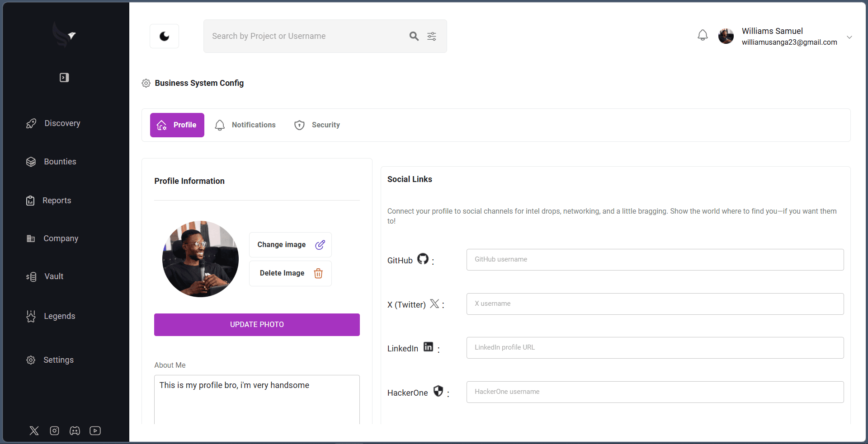Click the Settings gear icon in sidebar
868x444 pixels.
pyautogui.click(x=31, y=360)
